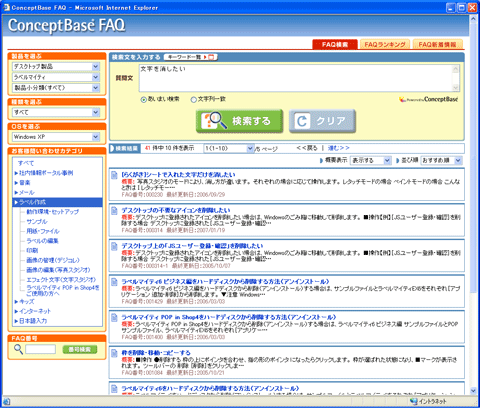This screenshot has width=480, height=408.
Task: Switch to the FAQ検索 tab
Action: [x=335, y=44]
